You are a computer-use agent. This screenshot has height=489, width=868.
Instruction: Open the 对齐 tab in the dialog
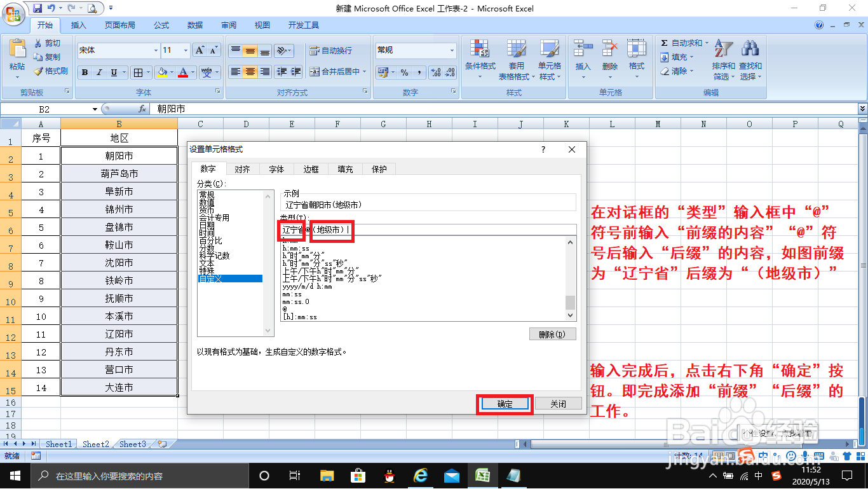tap(242, 169)
